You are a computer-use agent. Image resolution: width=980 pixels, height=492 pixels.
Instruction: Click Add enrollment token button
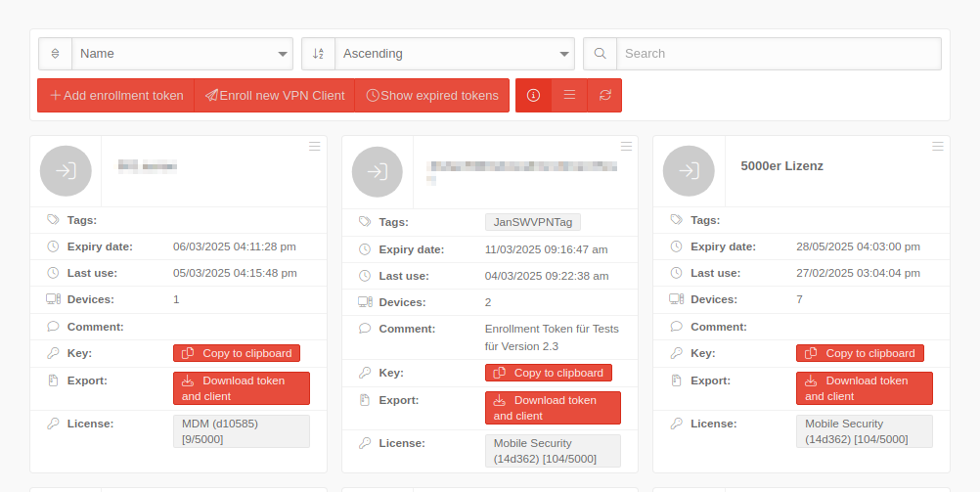[x=116, y=96]
